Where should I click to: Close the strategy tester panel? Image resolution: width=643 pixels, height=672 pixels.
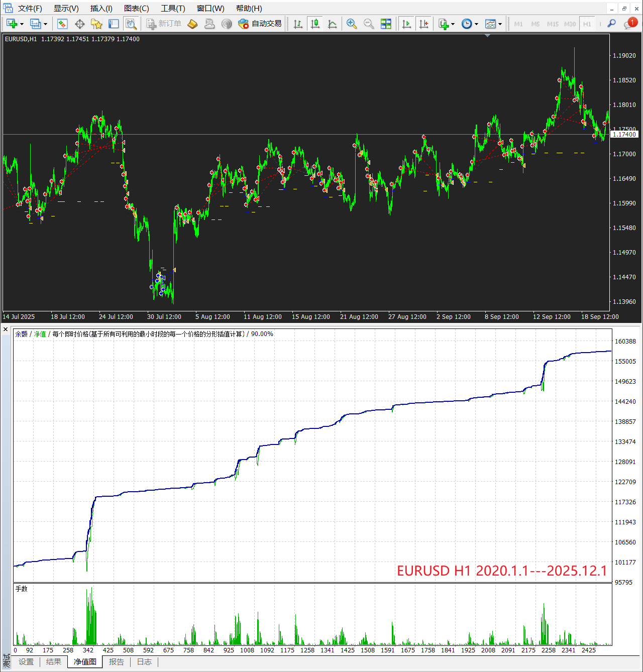click(x=6, y=329)
